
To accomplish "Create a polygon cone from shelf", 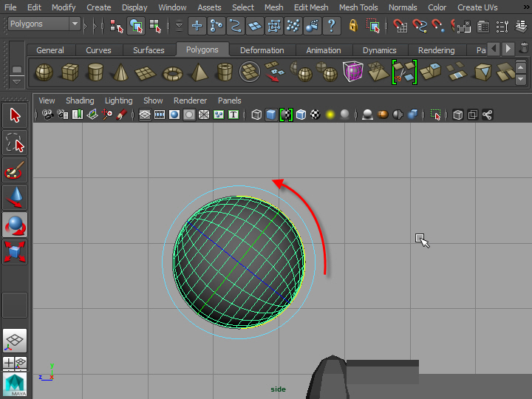I will coord(120,72).
